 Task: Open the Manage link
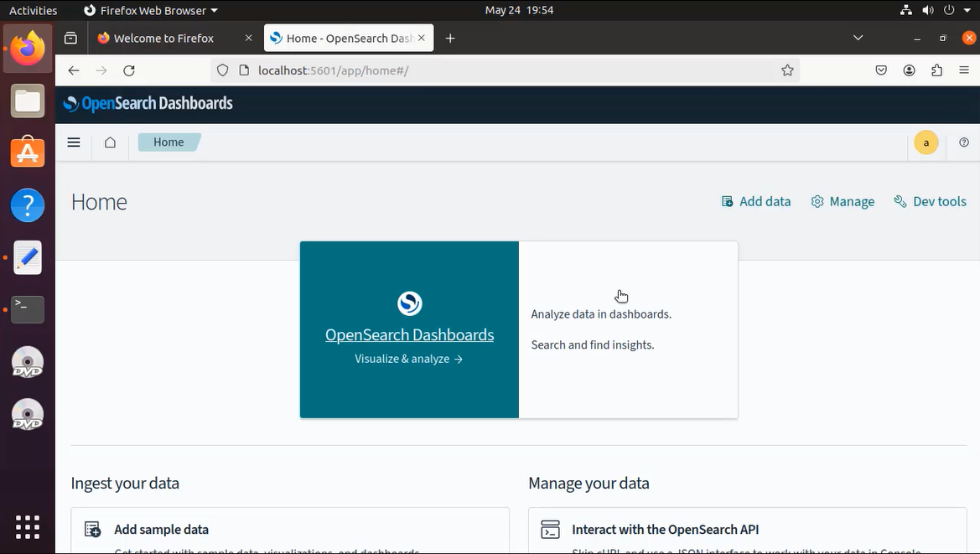tap(843, 202)
